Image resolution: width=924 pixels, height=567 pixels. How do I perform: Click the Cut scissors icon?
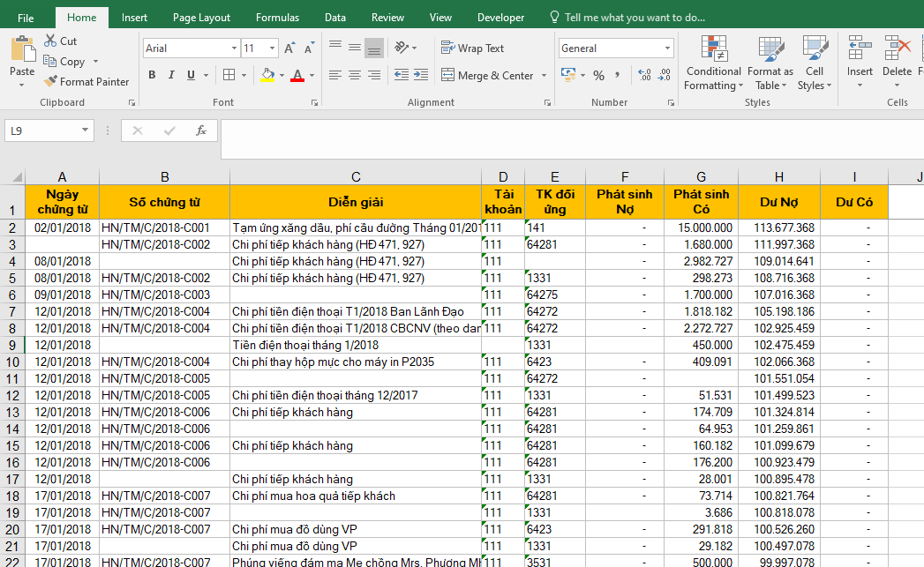[x=49, y=41]
